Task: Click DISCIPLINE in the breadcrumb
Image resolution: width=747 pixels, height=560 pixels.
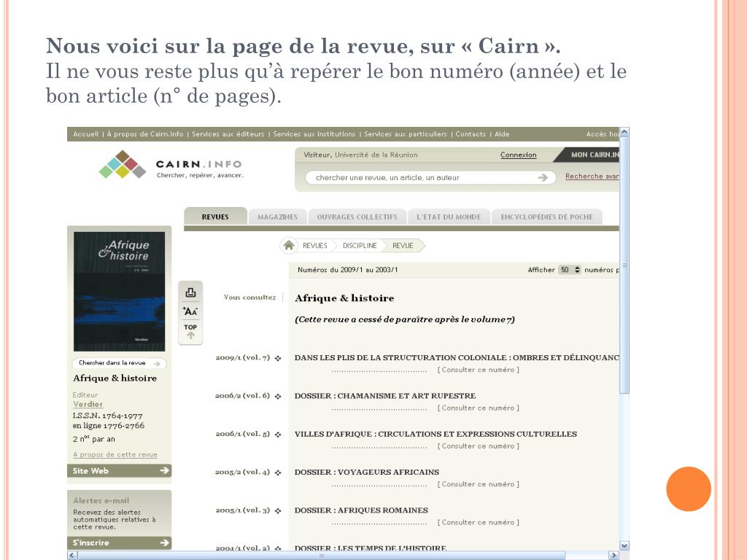Action: coord(360,246)
